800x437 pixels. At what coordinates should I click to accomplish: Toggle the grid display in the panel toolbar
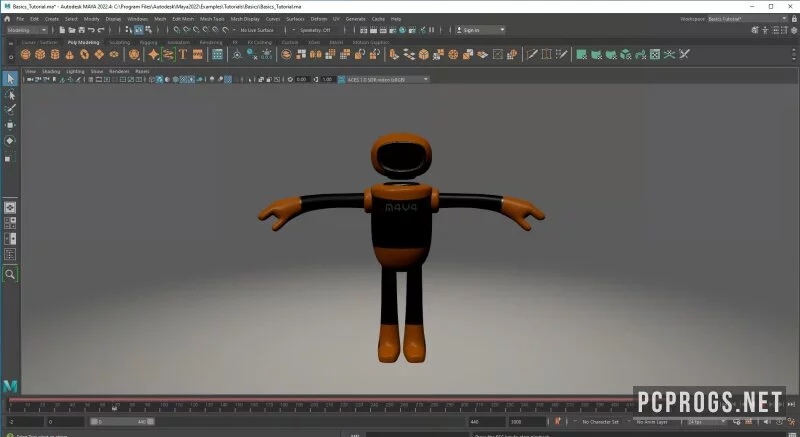click(91, 80)
